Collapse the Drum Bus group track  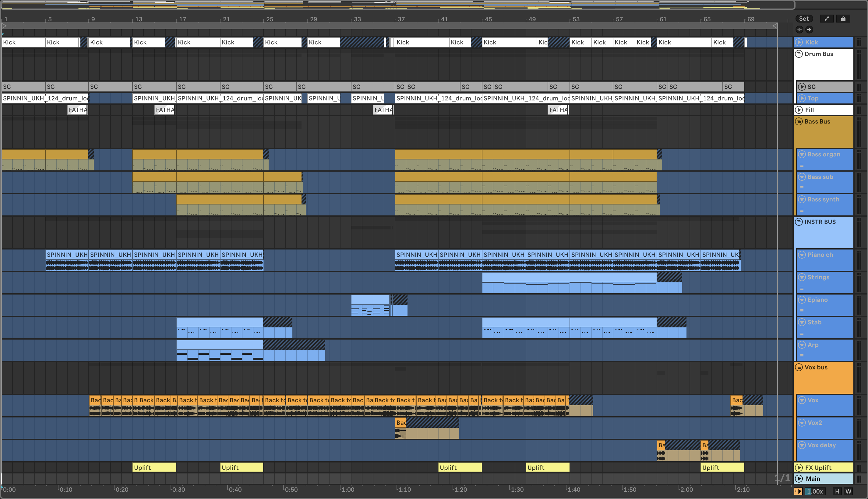click(x=799, y=54)
